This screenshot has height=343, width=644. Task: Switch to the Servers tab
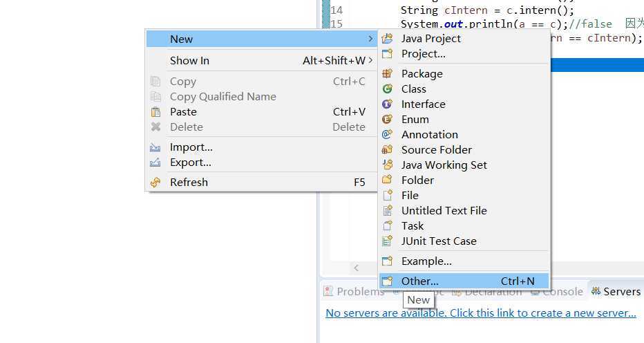616,292
